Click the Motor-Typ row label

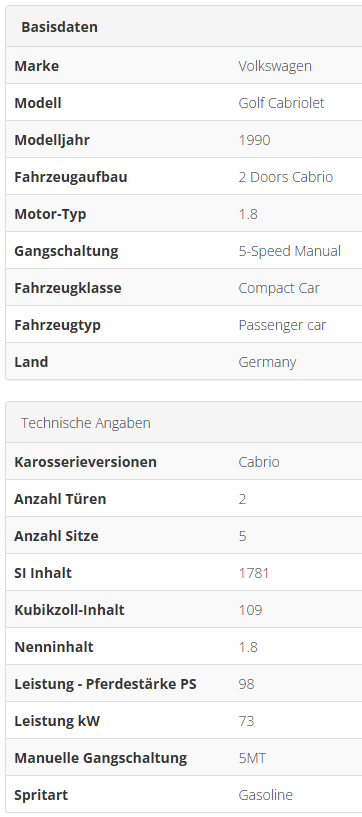(x=50, y=214)
